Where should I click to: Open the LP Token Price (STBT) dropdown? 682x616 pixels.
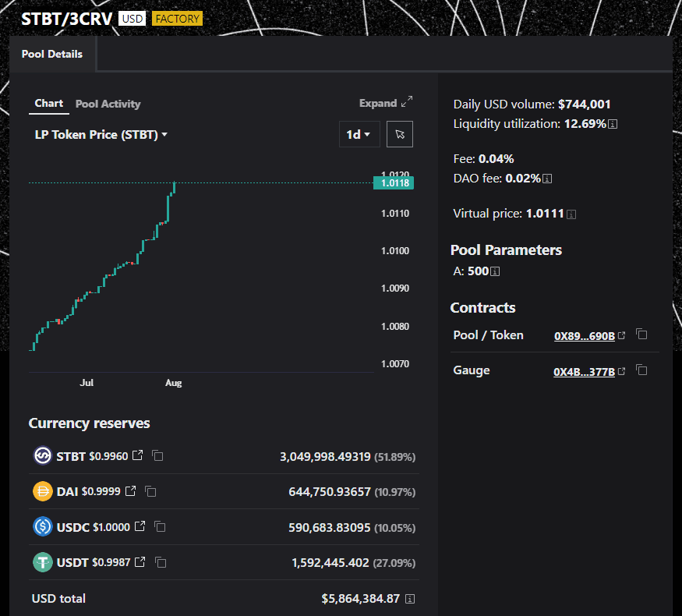[x=101, y=134]
